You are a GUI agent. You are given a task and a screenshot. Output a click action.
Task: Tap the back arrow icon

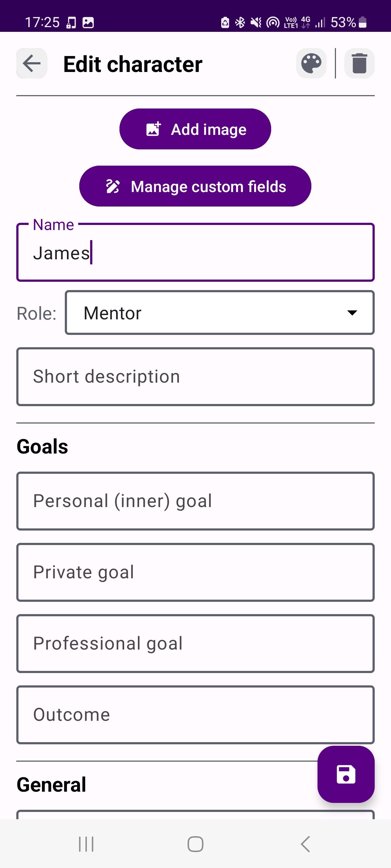(31, 64)
